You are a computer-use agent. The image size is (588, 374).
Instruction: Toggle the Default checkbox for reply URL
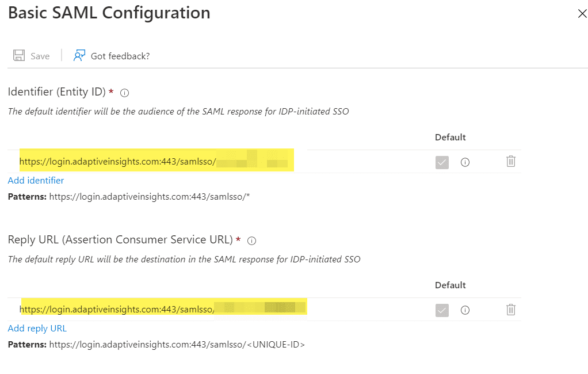(x=442, y=310)
